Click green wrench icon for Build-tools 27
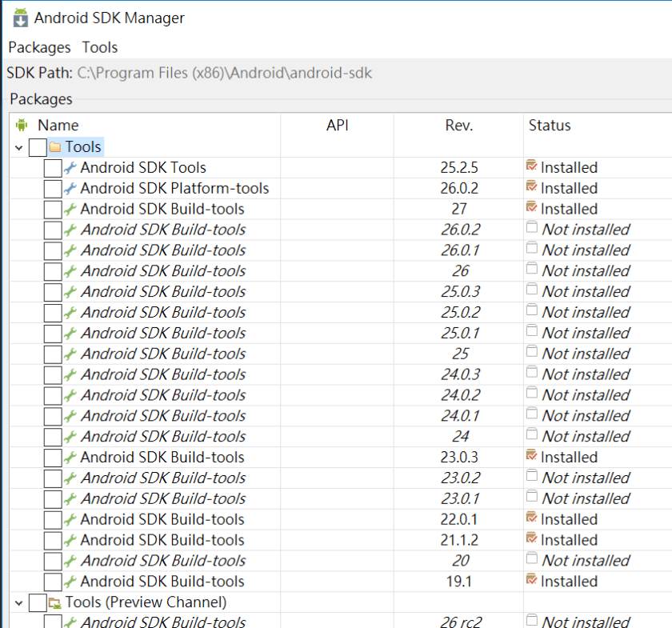This screenshot has height=628, width=672. pyautogui.click(x=70, y=210)
